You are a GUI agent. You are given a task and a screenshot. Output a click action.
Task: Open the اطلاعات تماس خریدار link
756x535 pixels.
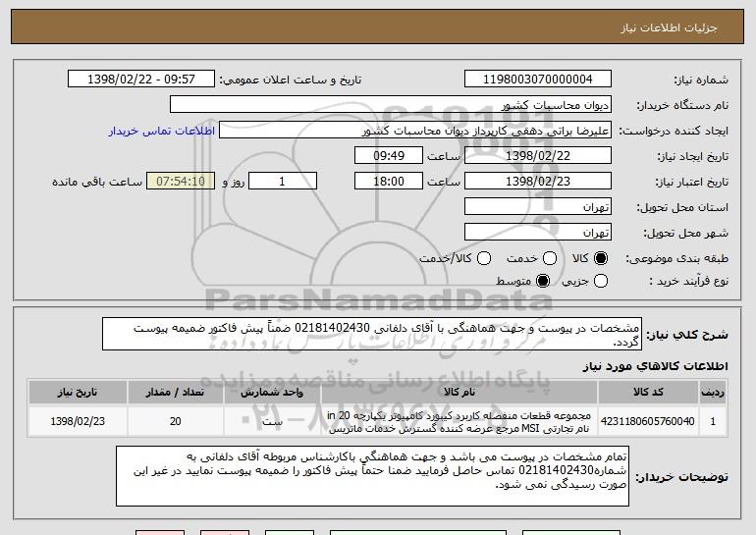coord(162,132)
